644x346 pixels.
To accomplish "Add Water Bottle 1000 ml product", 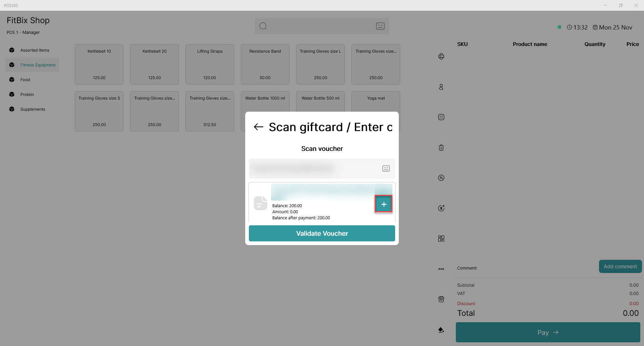I will tap(265, 101).
